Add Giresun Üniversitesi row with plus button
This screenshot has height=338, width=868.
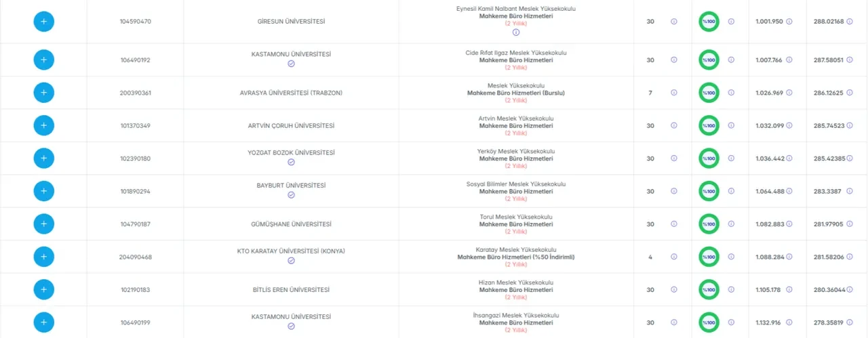(x=43, y=22)
